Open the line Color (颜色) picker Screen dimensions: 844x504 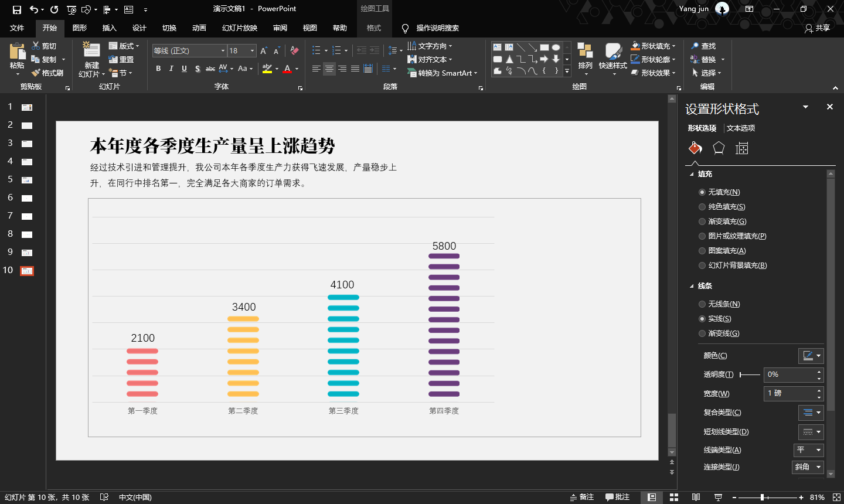tap(811, 356)
